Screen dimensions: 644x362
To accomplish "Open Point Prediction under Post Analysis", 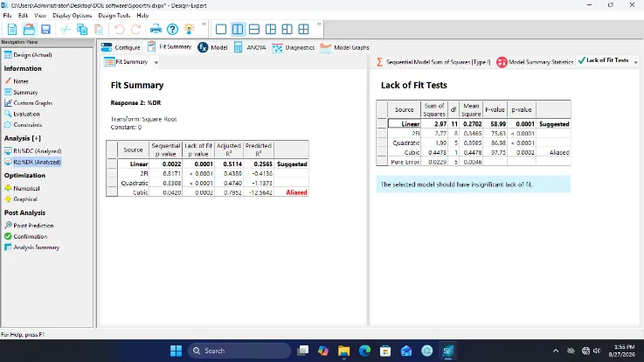I will (29, 226).
